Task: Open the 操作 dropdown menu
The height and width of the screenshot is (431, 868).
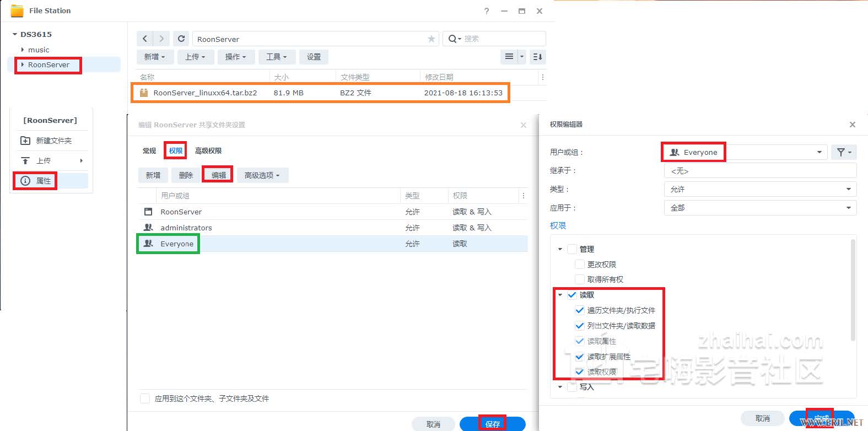Action: point(236,57)
